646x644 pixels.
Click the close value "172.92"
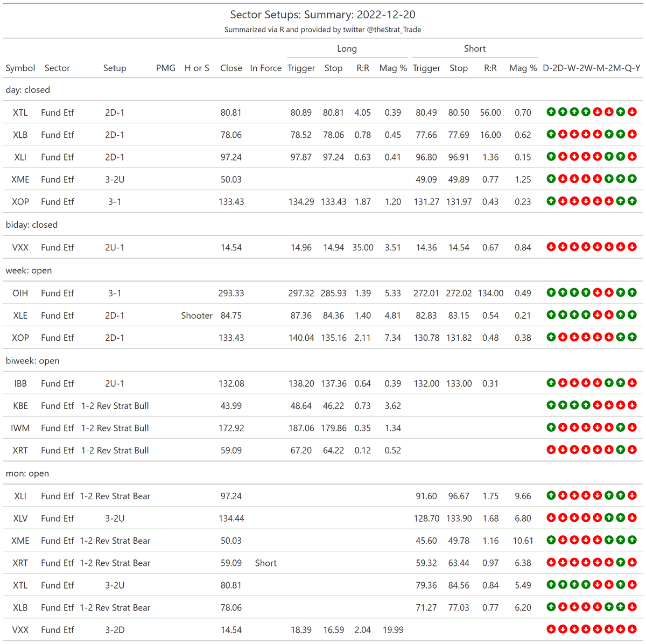pyautogui.click(x=231, y=428)
